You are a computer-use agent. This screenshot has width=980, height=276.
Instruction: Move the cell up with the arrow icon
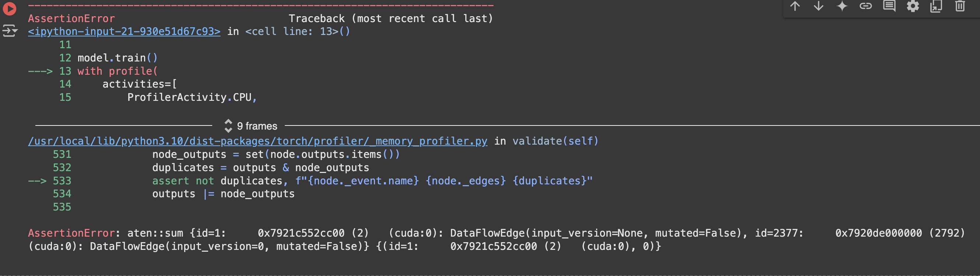pyautogui.click(x=795, y=6)
